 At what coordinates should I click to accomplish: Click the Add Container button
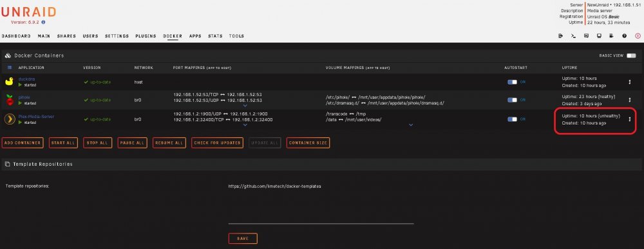(x=23, y=143)
